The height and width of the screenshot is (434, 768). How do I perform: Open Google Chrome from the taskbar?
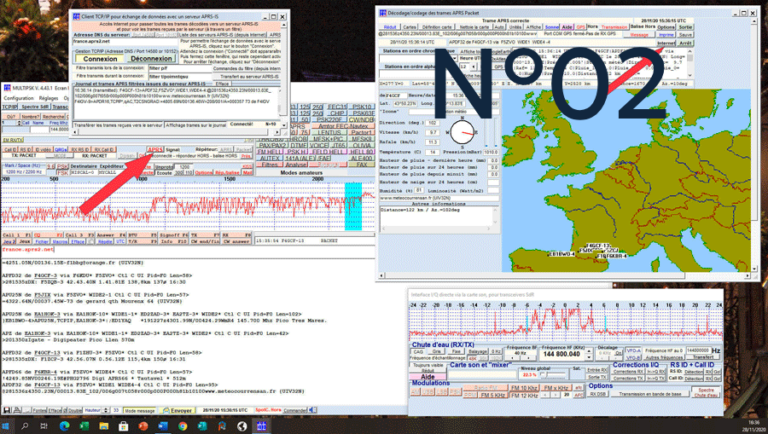click(183, 426)
